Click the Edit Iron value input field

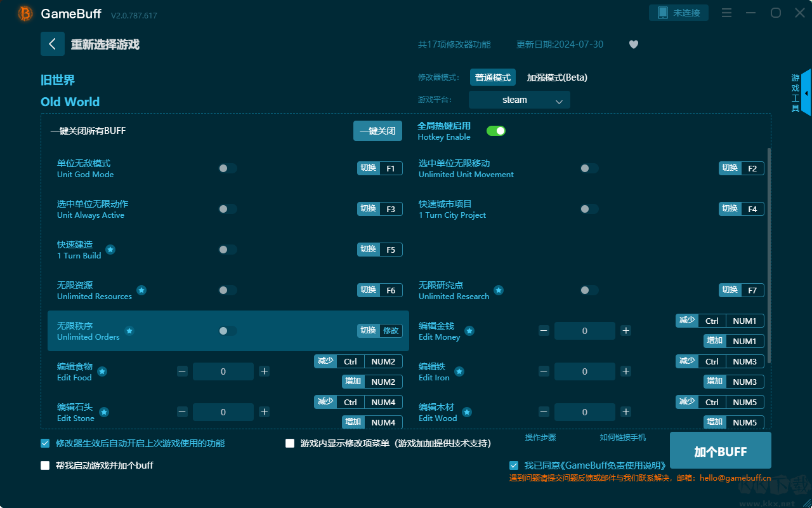click(585, 371)
